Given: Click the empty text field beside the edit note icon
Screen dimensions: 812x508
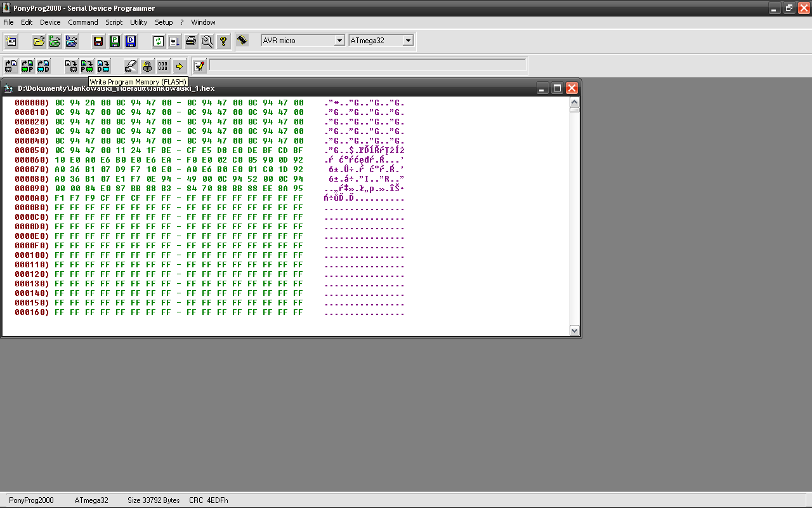Looking at the screenshot, I should 367,65.
